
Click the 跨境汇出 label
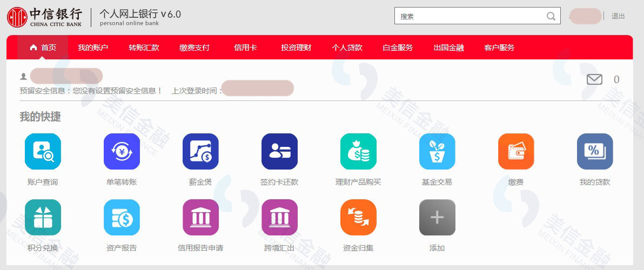(x=279, y=248)
